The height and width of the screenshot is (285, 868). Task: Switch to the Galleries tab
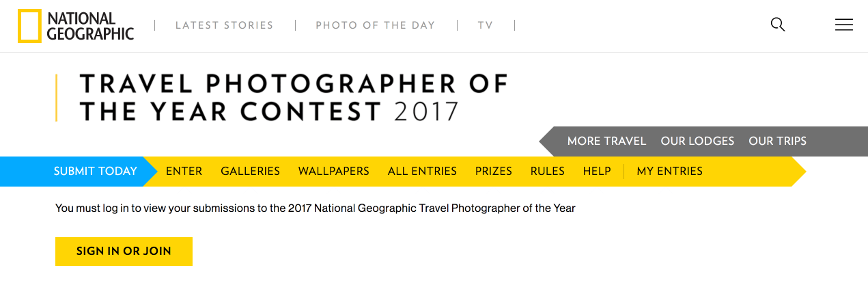coord(250,172)
